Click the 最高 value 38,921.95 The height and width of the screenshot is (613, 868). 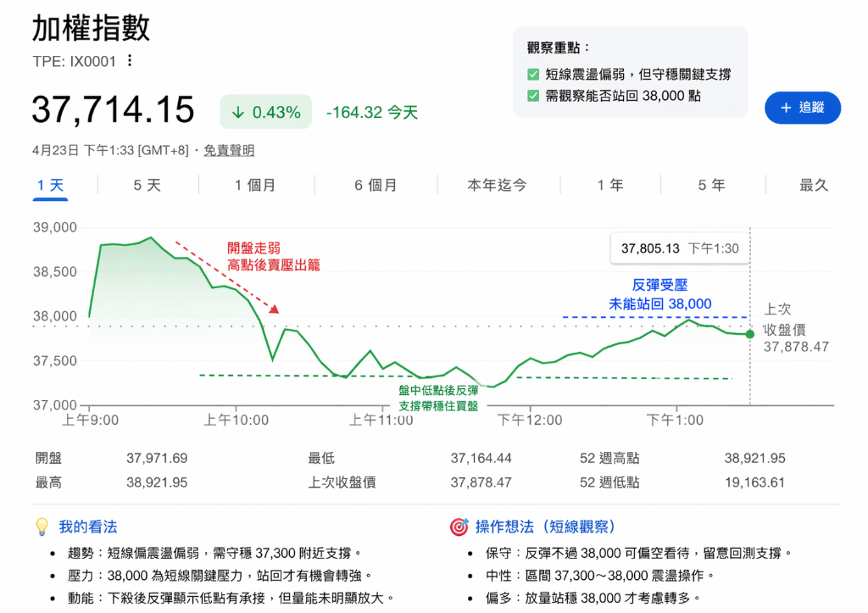coord(157,483)
